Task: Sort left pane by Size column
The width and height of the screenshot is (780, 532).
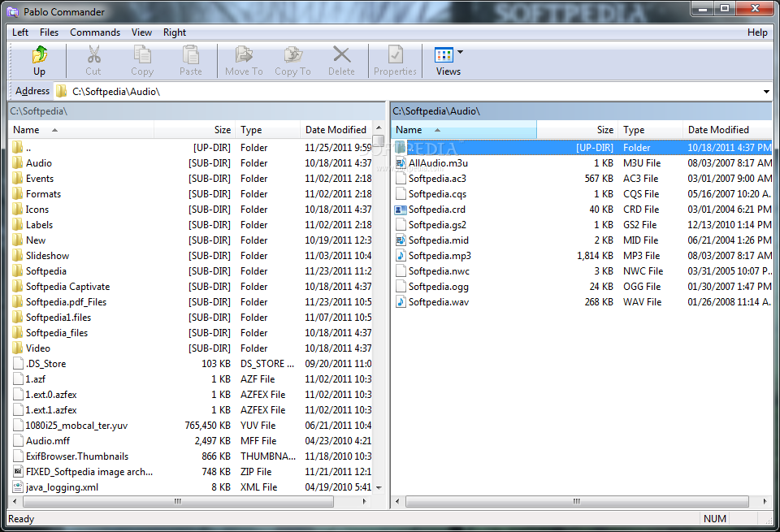Action: [x=194, y=130]
